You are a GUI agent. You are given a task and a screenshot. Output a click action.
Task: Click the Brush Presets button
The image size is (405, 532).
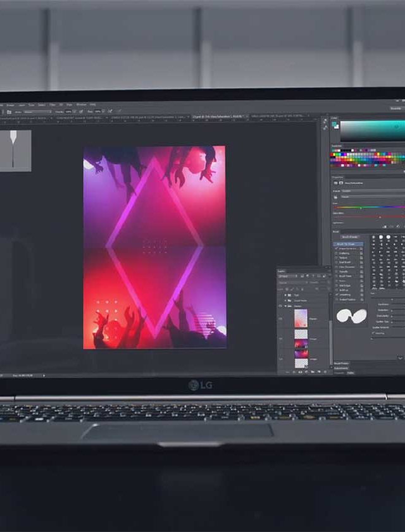[349, 237]
